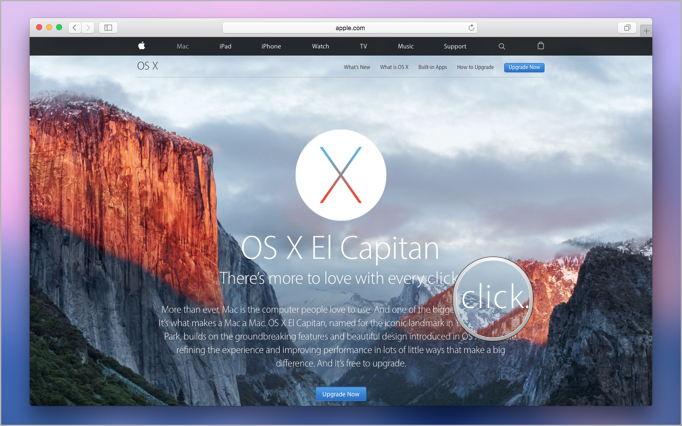Open the shopping bag icon

coord(540,46)
